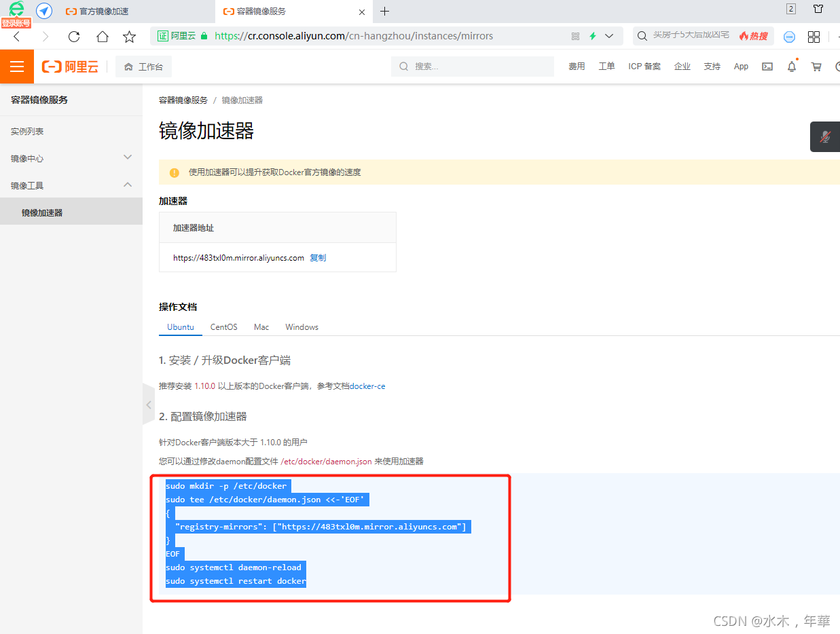
Task: Launch the Cloud Shell terminal icon
Action: coord(767,67)
